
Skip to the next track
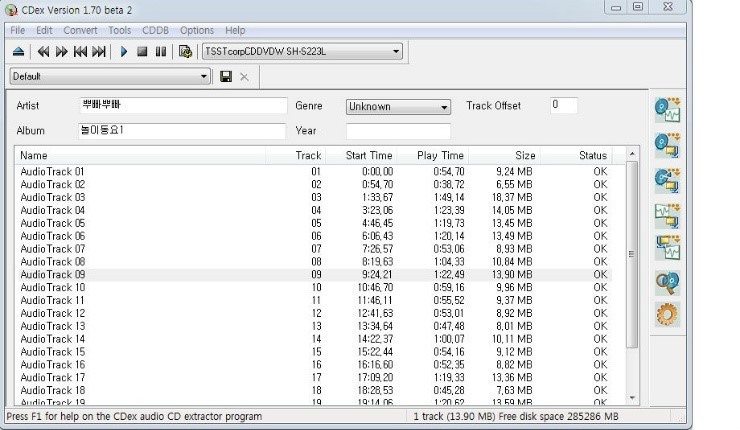tap(99, 51)
